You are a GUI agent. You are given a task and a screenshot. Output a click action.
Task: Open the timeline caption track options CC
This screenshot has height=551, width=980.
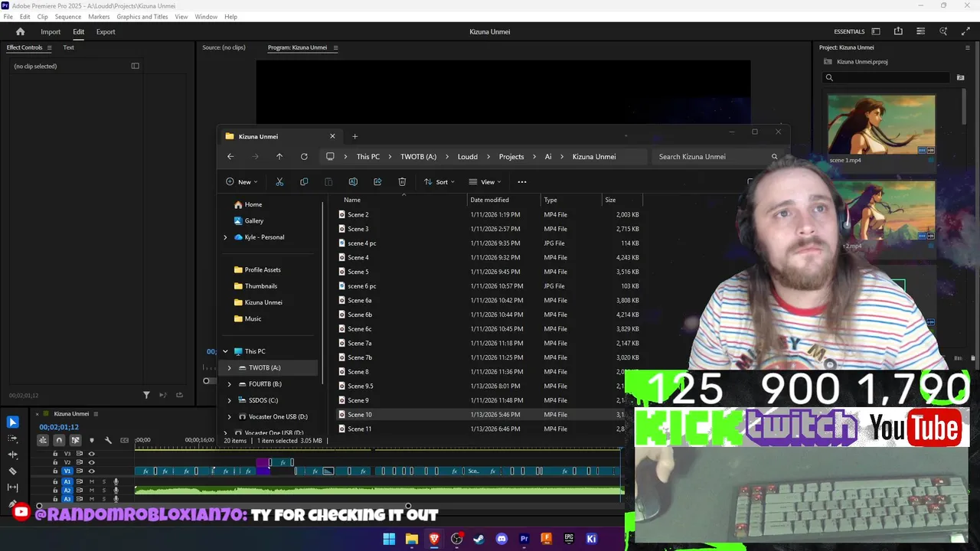[124, 440]
